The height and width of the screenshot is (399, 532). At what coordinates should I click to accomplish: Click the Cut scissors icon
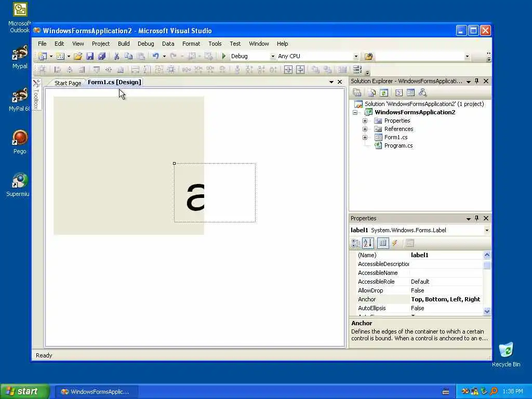(x=116, y=56)
